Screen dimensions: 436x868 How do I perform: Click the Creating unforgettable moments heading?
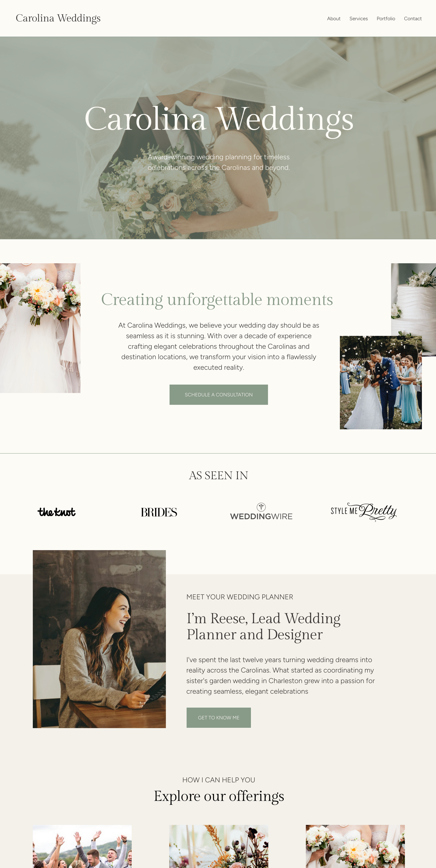(217, 299)
